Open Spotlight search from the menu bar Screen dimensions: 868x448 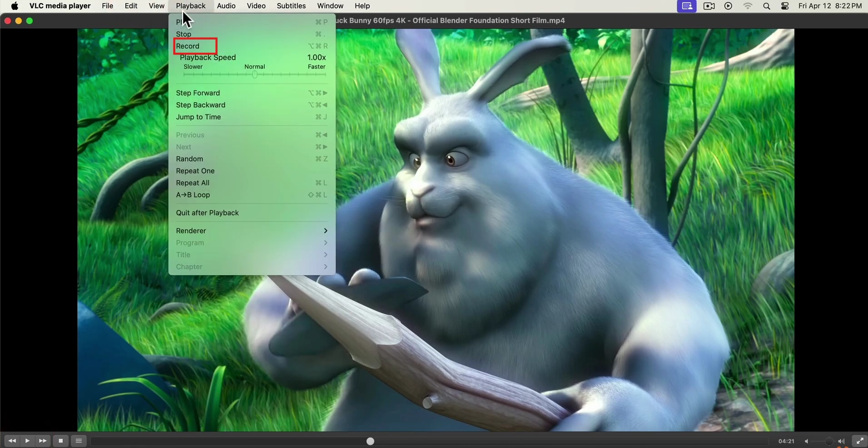767,6
